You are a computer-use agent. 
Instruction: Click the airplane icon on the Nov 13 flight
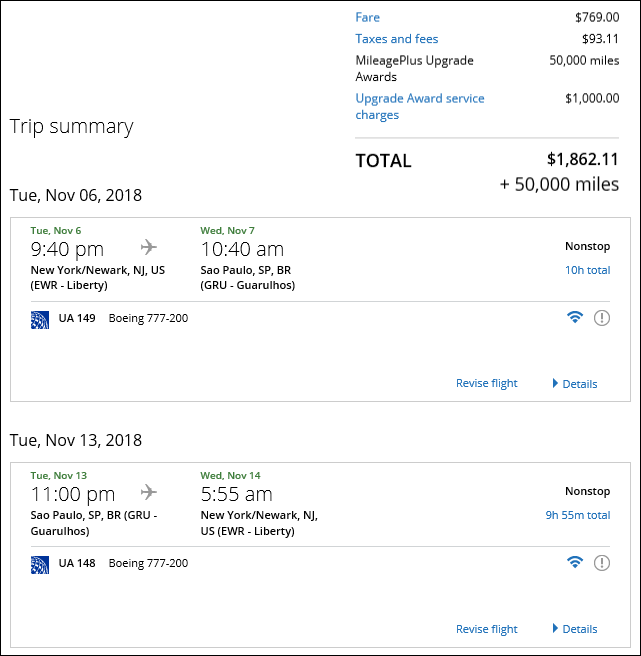(x=149, y=492)
